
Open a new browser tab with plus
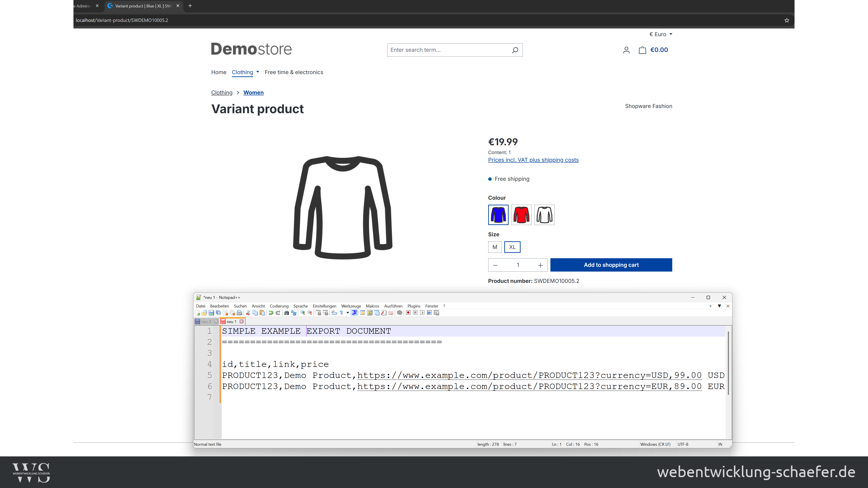pos(190,6)
